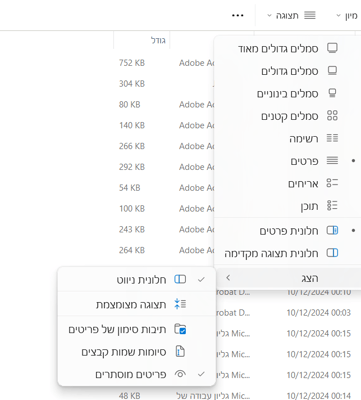Toggle תצוגה מצומצמת compact view label
This screenshot has height=400, width=361.
[x=131, y=305]
